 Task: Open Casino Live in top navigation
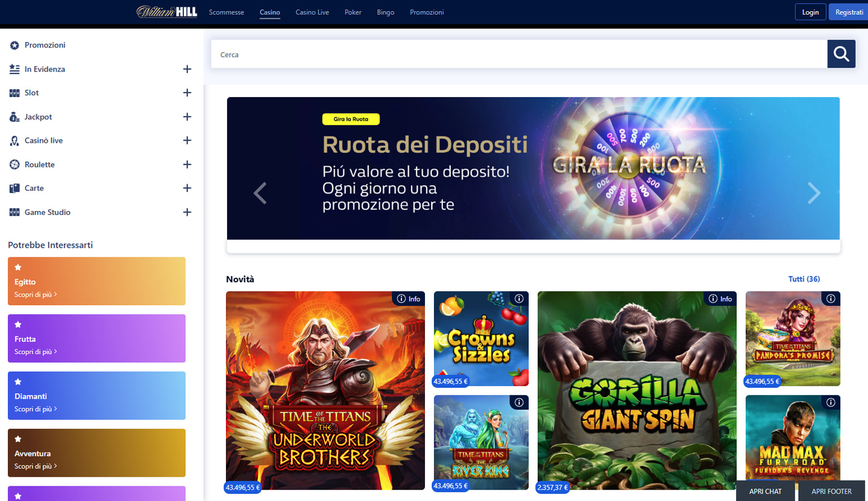(312, 12)
